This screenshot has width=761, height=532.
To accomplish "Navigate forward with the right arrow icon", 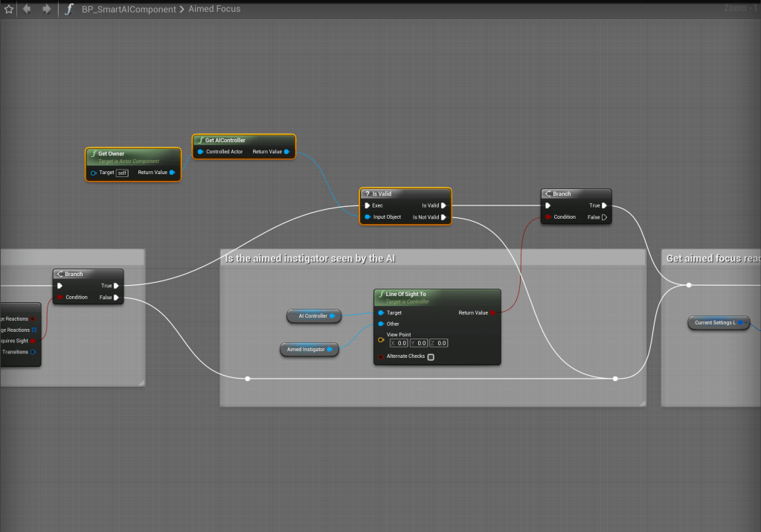I will pos(46,10).
